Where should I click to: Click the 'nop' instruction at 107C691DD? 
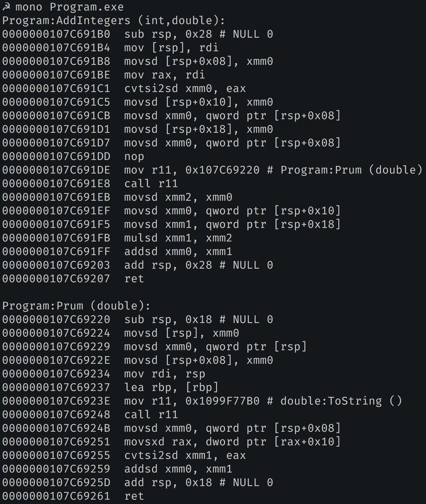[x=134, y=157]
